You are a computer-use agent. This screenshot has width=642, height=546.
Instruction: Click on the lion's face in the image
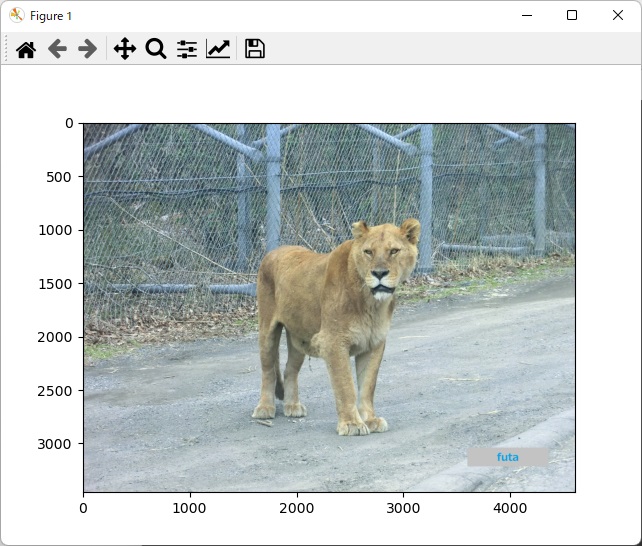381,265
